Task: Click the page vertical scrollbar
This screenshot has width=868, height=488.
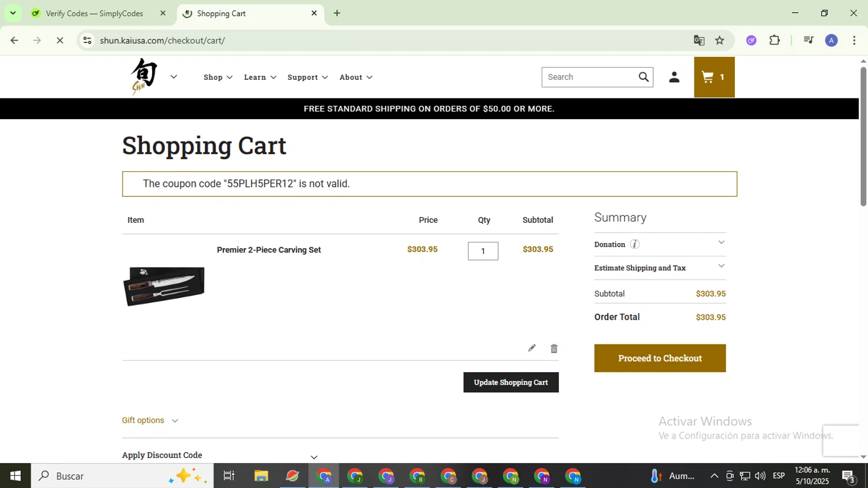Action: [863, 137]
